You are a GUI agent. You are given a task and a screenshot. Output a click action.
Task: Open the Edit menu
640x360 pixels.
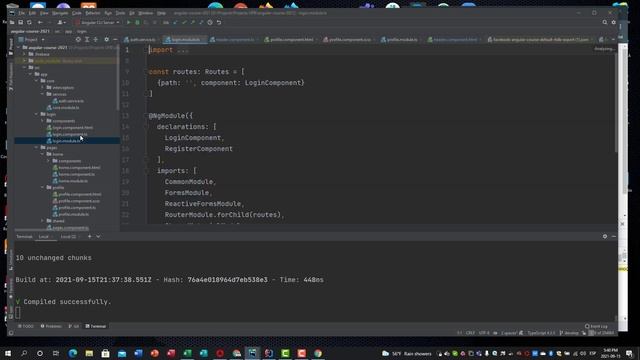[x=32, y=13]
